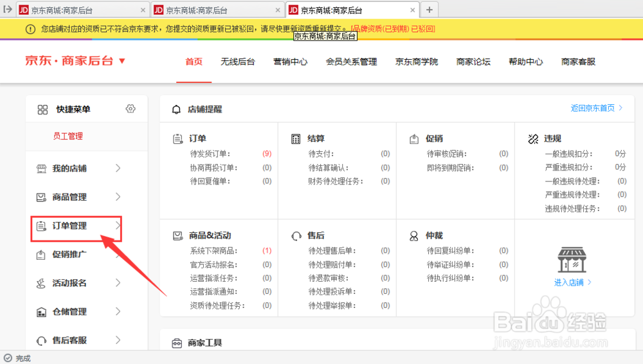Click the 我的店铺 shop icon
The height and width of the screenshot is (364, 643).
pyautogui.click(x=41, y=168)
